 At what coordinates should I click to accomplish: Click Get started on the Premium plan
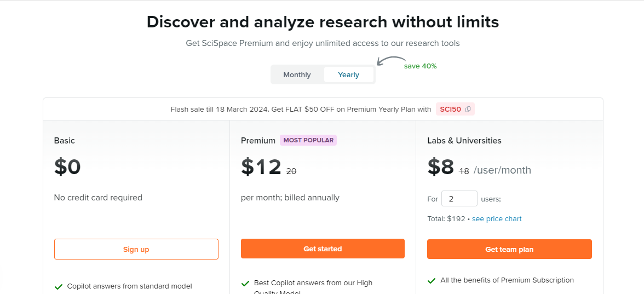tap(323, 249)
